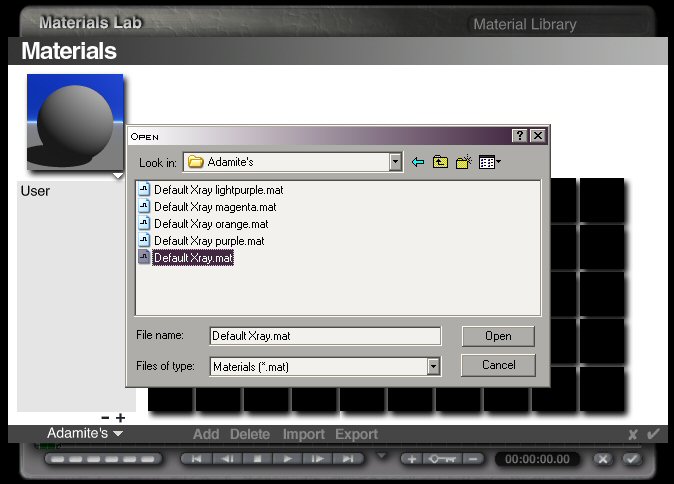Expand the Files of type dropdown
674x484 pixels.
click(433, 367)
